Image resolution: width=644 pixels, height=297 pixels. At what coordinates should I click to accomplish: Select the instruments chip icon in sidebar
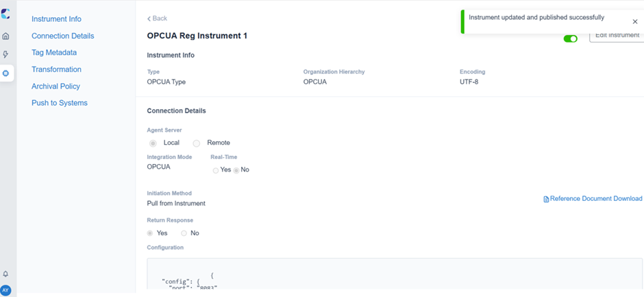point(5,73)
